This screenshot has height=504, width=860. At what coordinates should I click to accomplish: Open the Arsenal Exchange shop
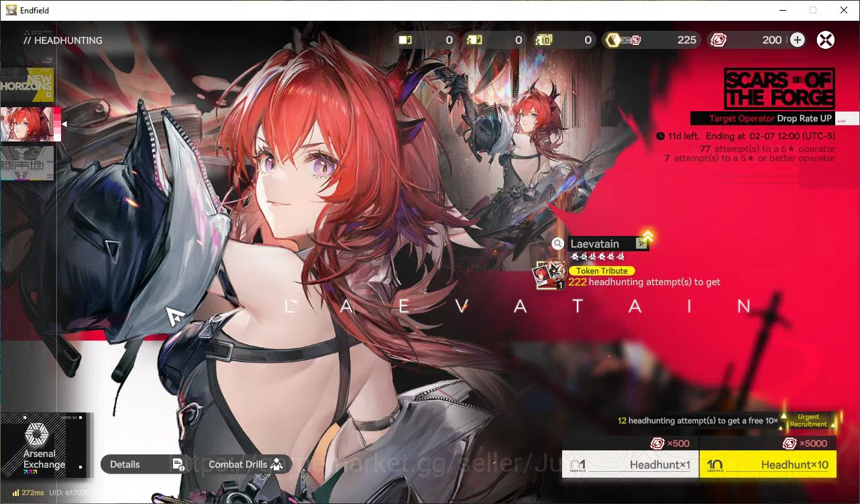point(43,446)
